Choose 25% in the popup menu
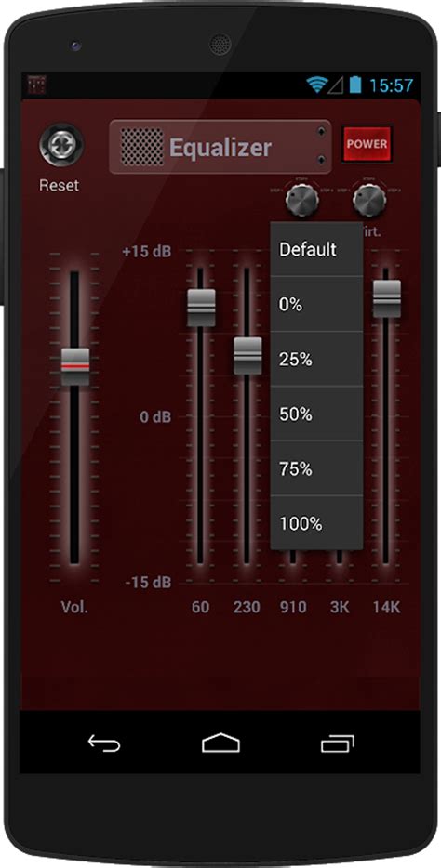 click(x=317, y=359)
